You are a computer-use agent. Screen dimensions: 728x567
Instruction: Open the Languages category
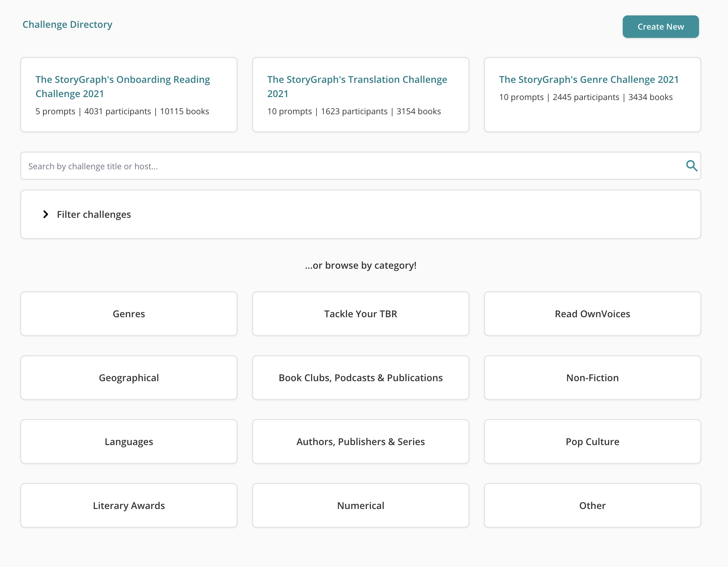tap(129, 442)
